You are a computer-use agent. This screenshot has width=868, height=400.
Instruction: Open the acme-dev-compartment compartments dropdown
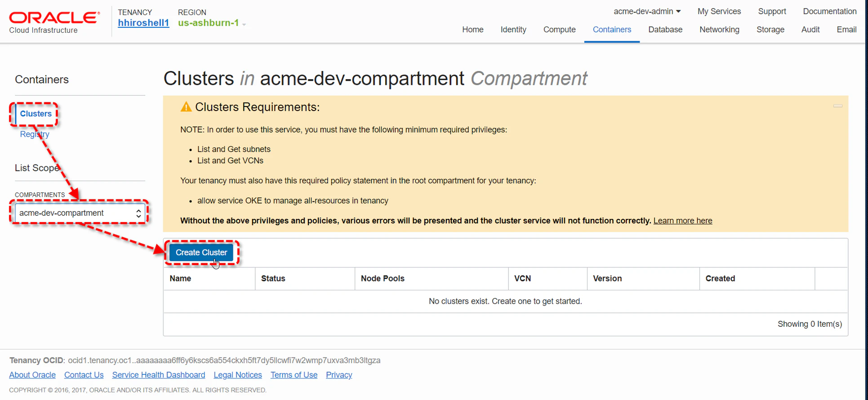coord(80,213)
